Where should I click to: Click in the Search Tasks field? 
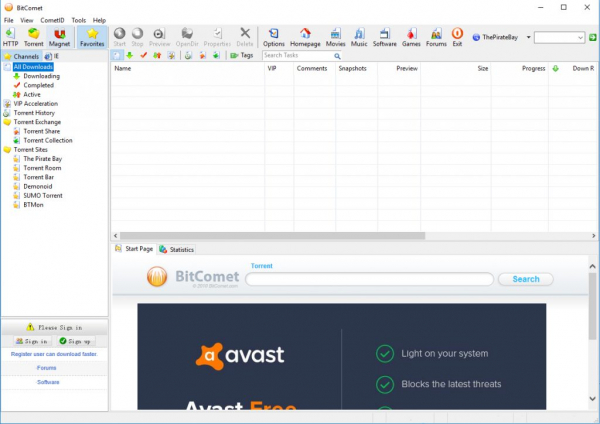click(x=298, y=55)
